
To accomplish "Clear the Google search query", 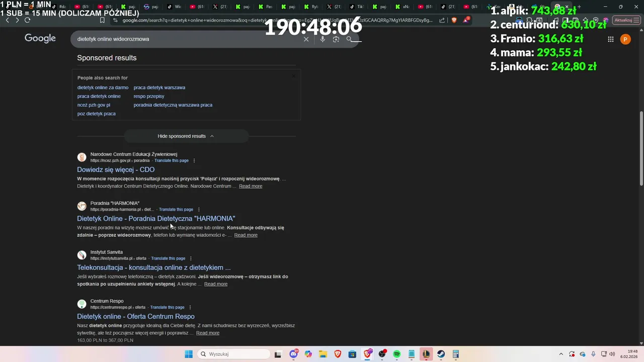I will [x=306, y=39].
